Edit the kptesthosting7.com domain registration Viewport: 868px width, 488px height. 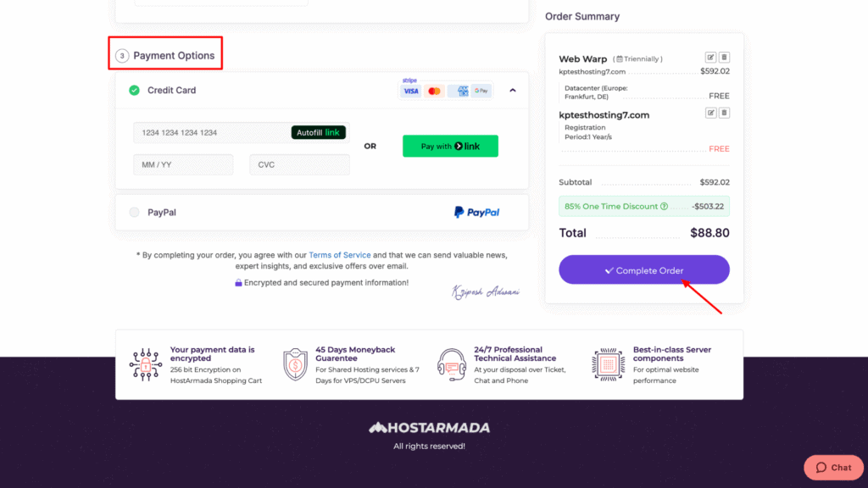(710, 113)
